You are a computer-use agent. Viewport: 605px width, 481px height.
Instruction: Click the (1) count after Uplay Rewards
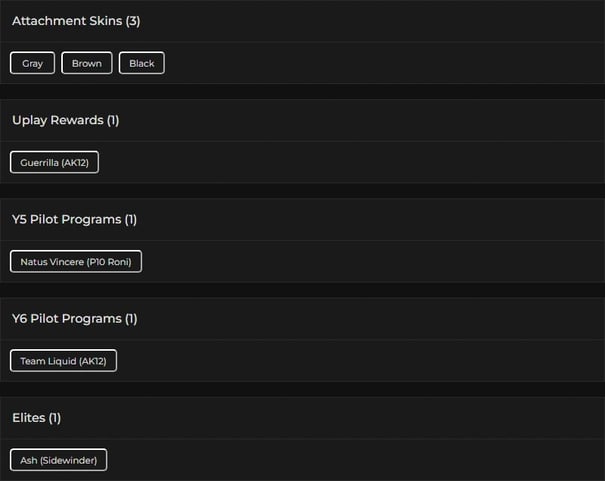(113, 120)
